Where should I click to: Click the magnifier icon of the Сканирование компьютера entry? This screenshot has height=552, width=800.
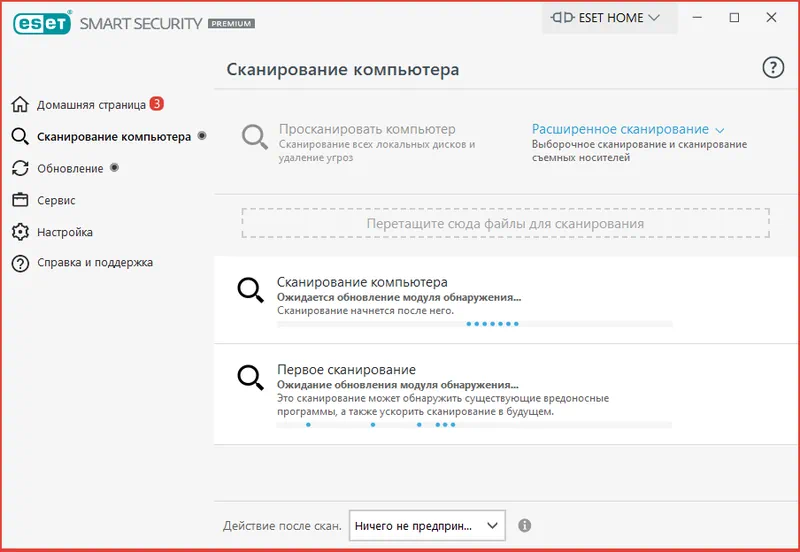tap(251, 290)
